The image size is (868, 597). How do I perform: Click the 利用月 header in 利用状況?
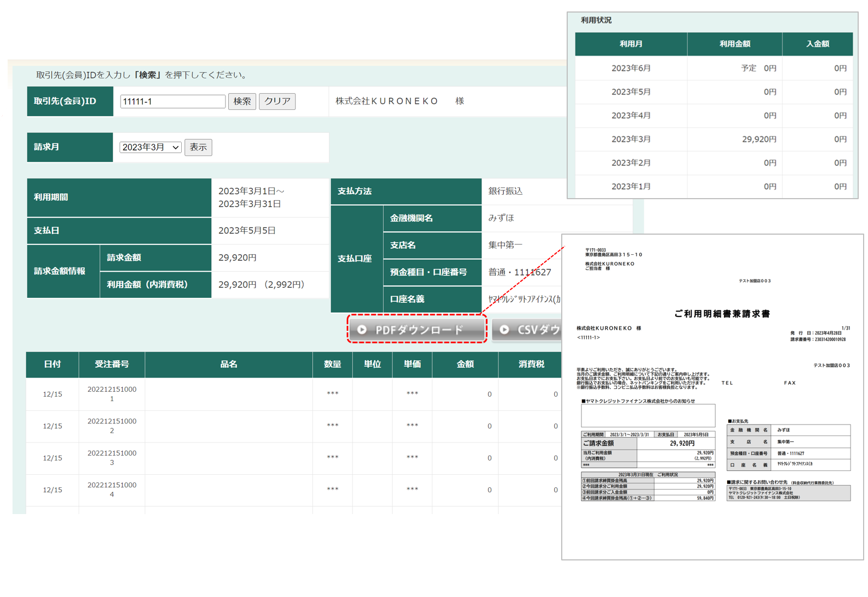tap(631, 44)
